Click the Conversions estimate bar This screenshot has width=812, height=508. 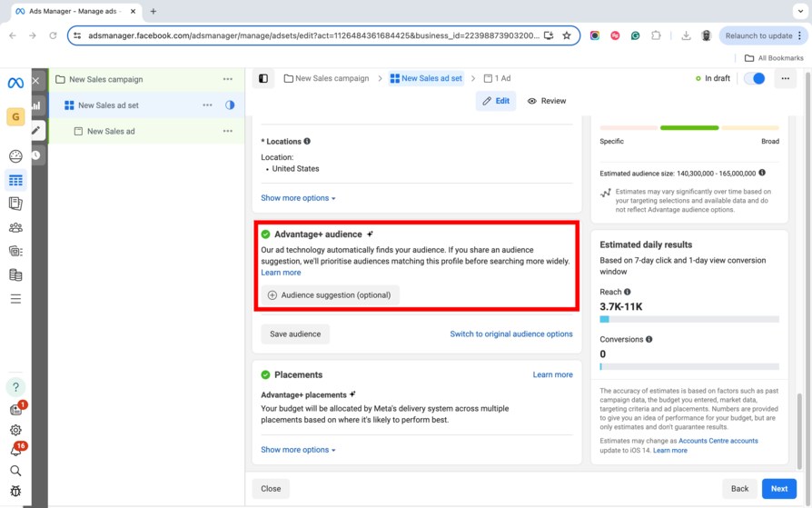(x=689, y=366)
